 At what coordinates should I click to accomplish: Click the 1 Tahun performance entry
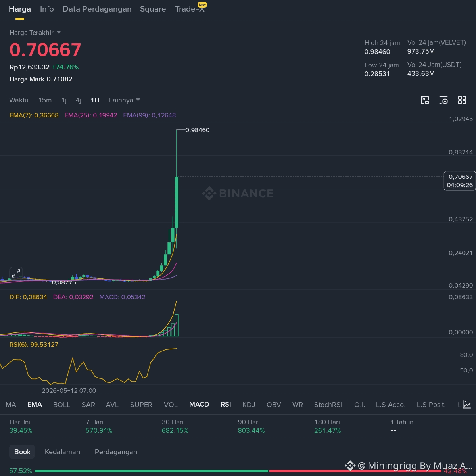402,426
